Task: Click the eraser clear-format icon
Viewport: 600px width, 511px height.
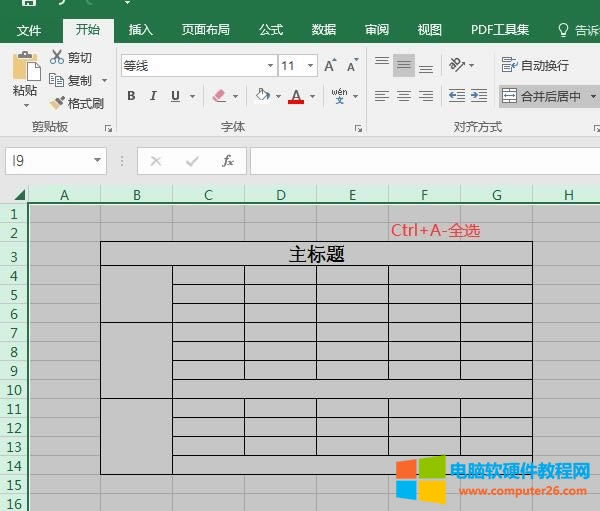Action: pos(220,96)
